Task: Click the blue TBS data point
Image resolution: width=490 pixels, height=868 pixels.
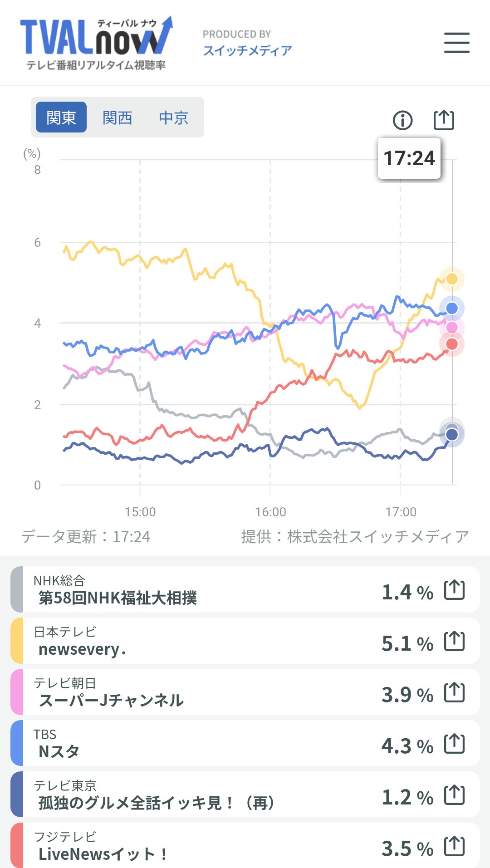Action: tap(452, 308)
